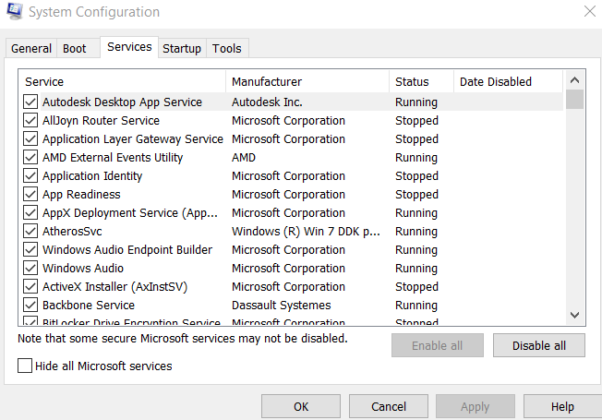Uncheck the AMD External Events Utility checkbox
Image resolution: width=602 pixels, height=420 pixels.
pyautogui.click(x=30, y=158)
